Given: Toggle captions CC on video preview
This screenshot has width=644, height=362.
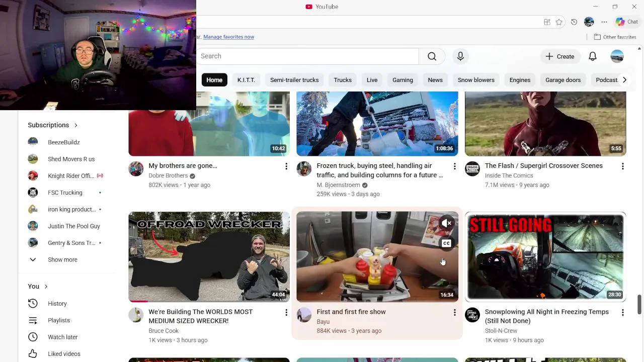Looking at the screenshot, I should (446, 243).
